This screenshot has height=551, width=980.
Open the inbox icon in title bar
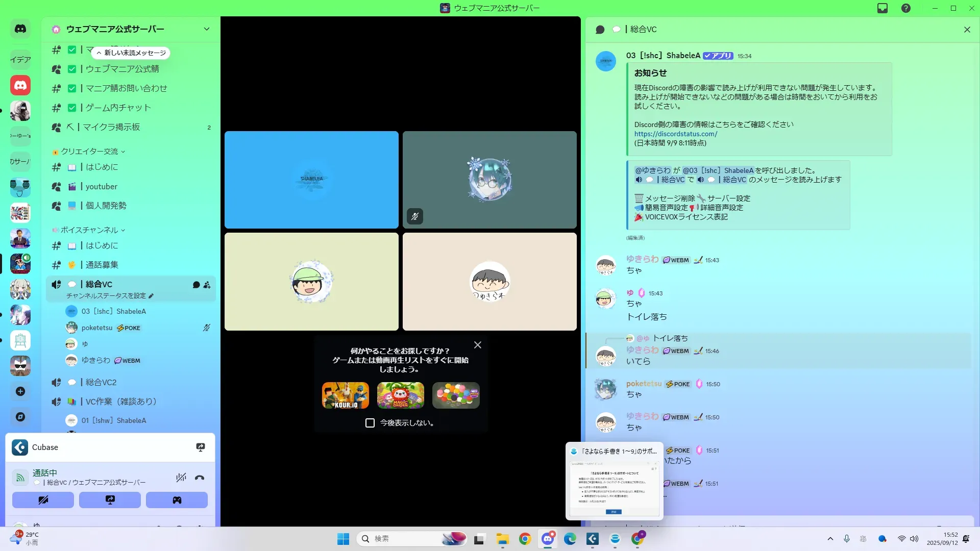[883, 8]
